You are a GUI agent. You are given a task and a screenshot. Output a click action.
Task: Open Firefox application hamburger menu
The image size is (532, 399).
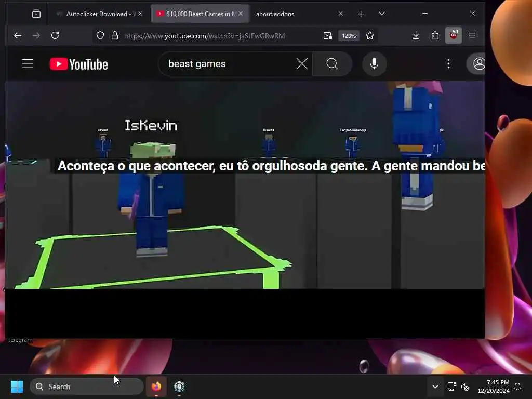pos(472,35)
